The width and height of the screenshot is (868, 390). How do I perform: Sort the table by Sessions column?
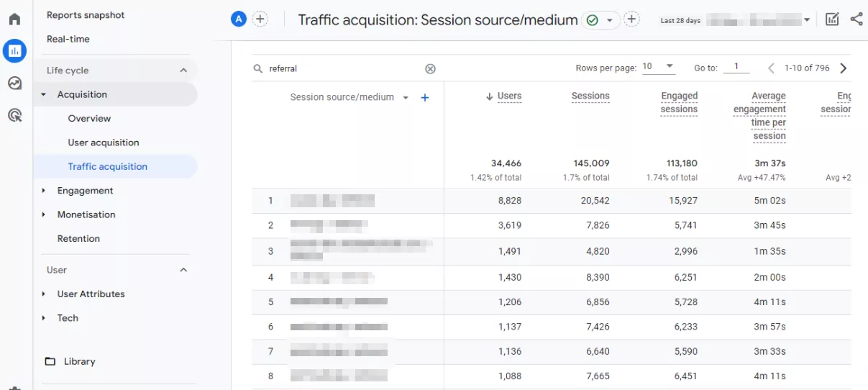coord(590,96)
